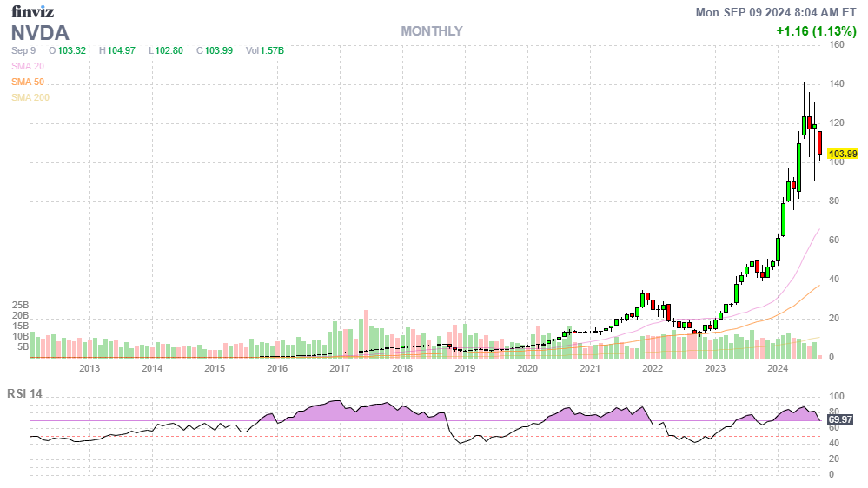Image resolution: width=868 pixels, height=488 pixels.
Task: Click the yellow 103.99 current price tag
Action: tap(843, 154)
